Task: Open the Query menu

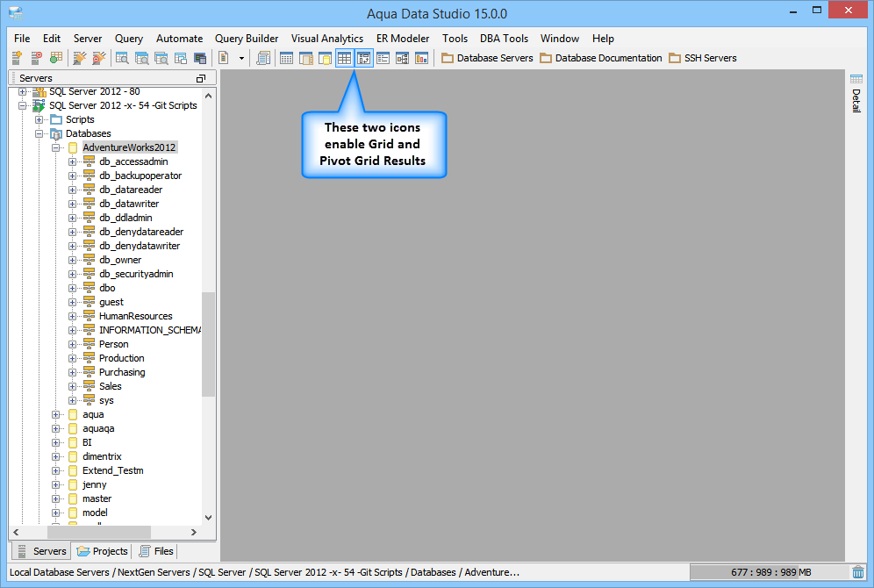Action: [x=129, y=39]
